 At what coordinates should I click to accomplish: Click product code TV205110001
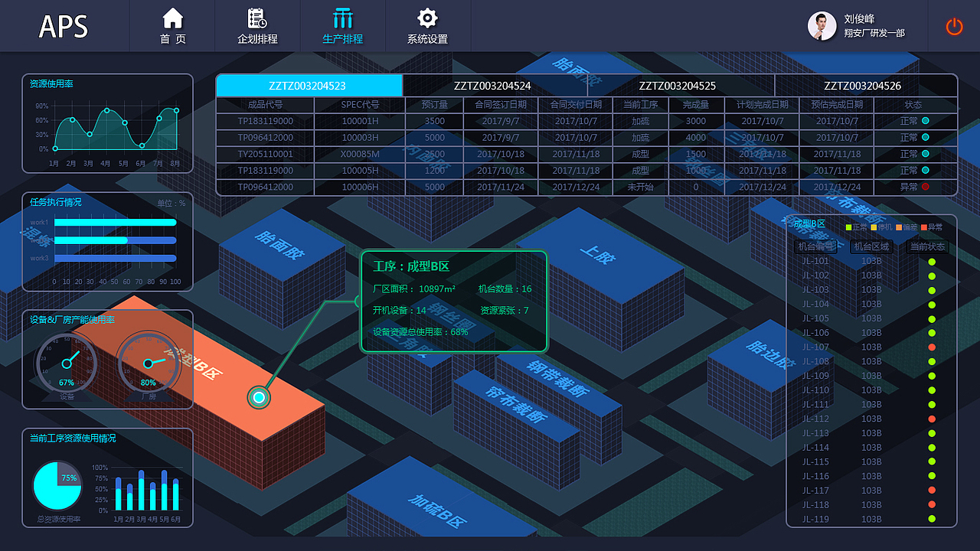[265, 154]
